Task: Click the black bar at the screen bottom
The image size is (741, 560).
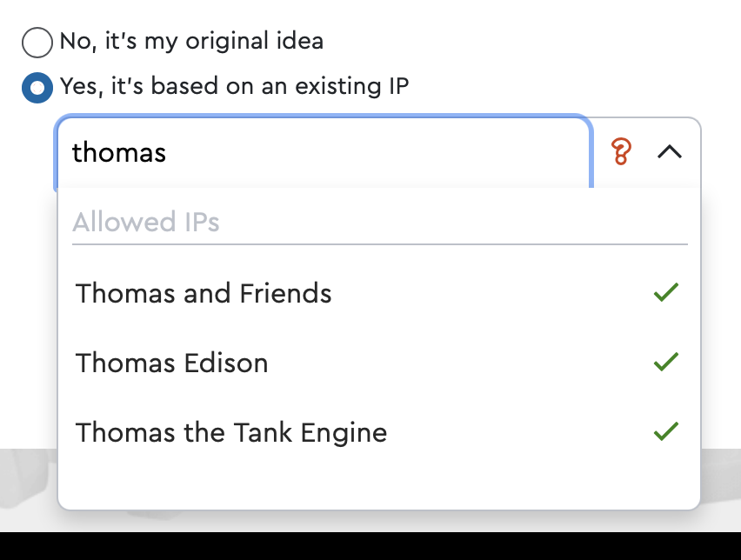Action: pyautogui.click(x=370, y=546)
